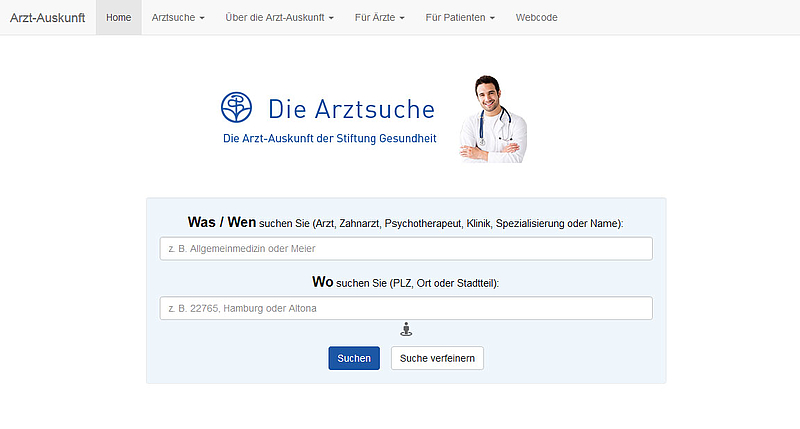
Task: Click the Die Arztsuche heading text
Action: [x=351, y=109]
